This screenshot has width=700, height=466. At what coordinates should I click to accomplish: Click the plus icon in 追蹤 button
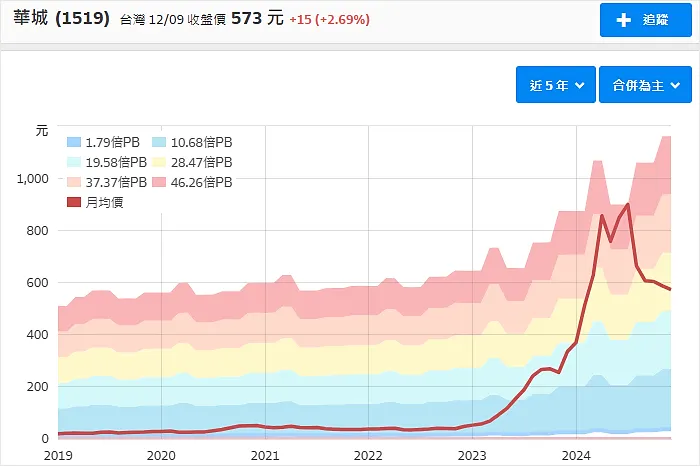[623, 20]
